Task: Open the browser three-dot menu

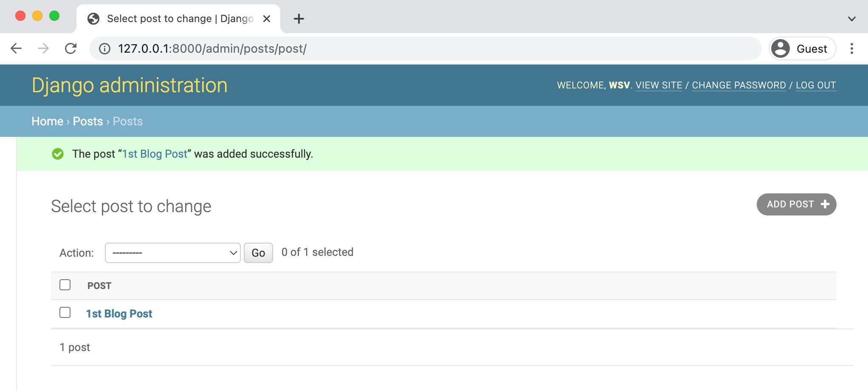Action: pos(851,48)
